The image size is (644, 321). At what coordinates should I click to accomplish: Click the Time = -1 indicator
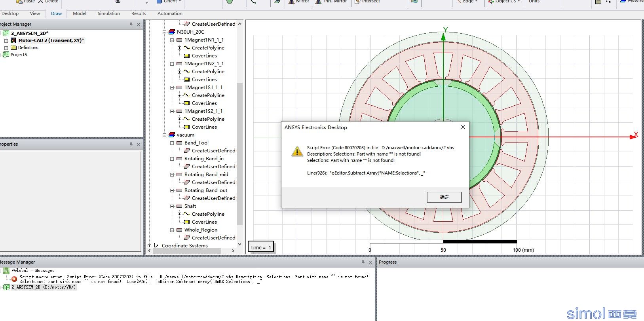point(261,247)
